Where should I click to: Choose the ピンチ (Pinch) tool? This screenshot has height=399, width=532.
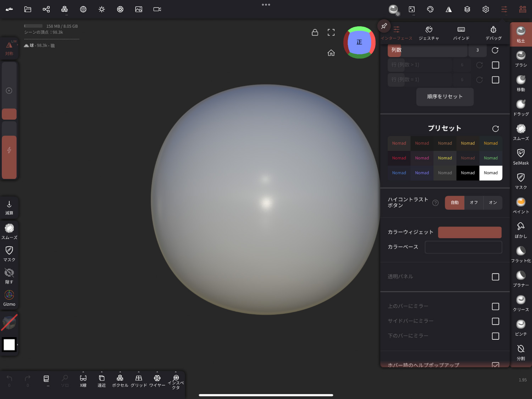521,328
